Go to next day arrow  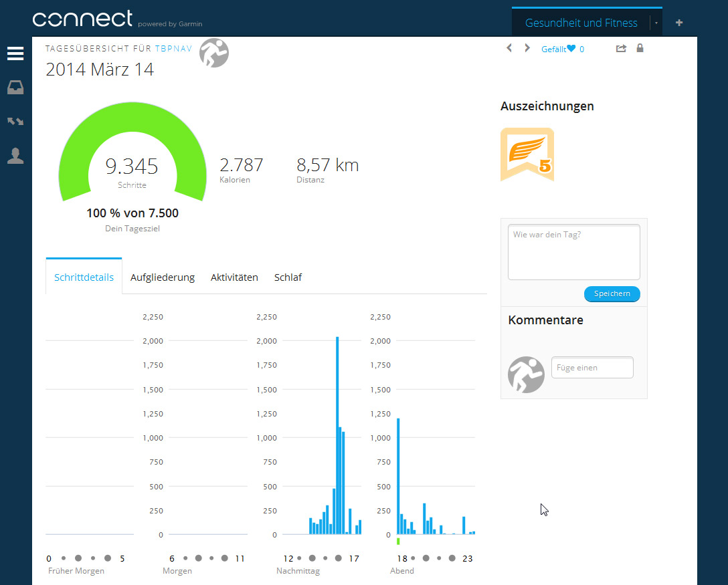[x=527, y=48]
